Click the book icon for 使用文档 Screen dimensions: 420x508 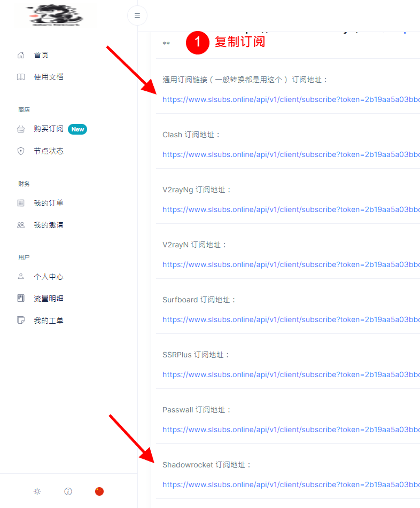pyautogui.click(x=21, y=77)
